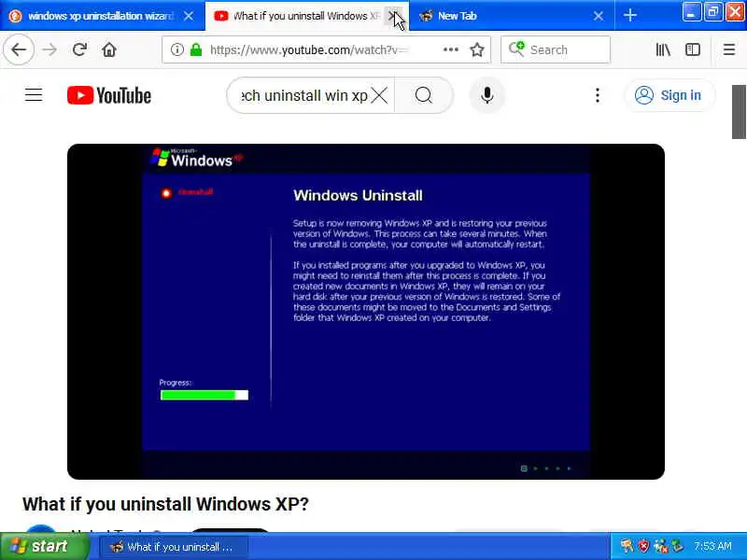
Task: Sign in to YouTube
Action: [669, 95]
